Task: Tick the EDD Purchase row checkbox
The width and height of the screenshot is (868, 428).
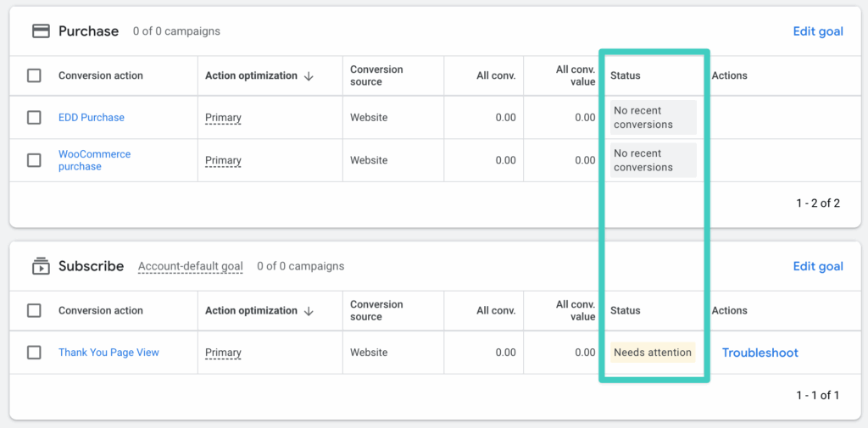Action: (34, 117)
